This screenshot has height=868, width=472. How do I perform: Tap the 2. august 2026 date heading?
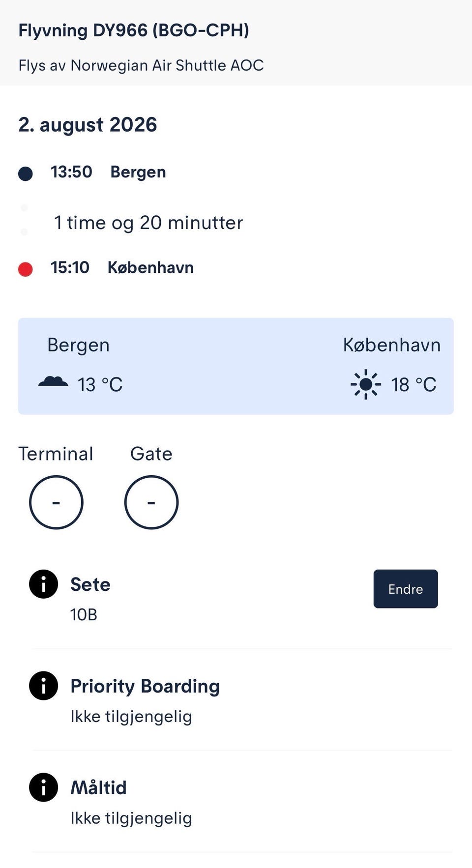pos(88,125)
